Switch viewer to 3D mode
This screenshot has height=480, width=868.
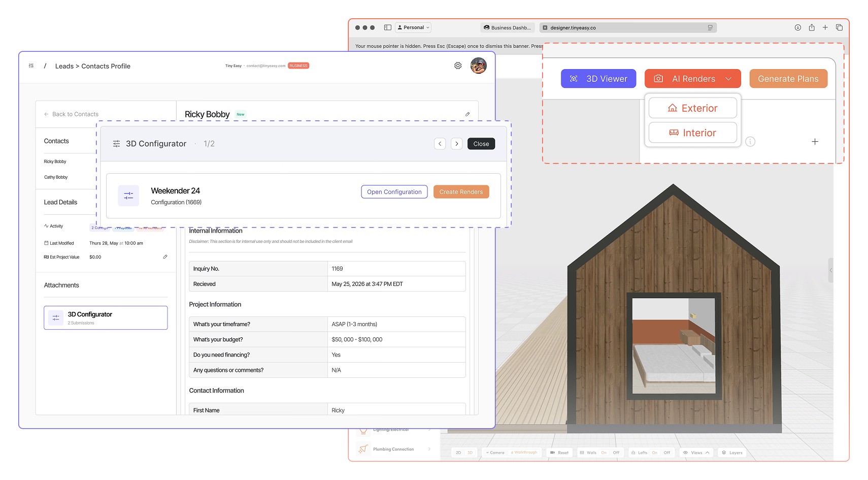470,453
